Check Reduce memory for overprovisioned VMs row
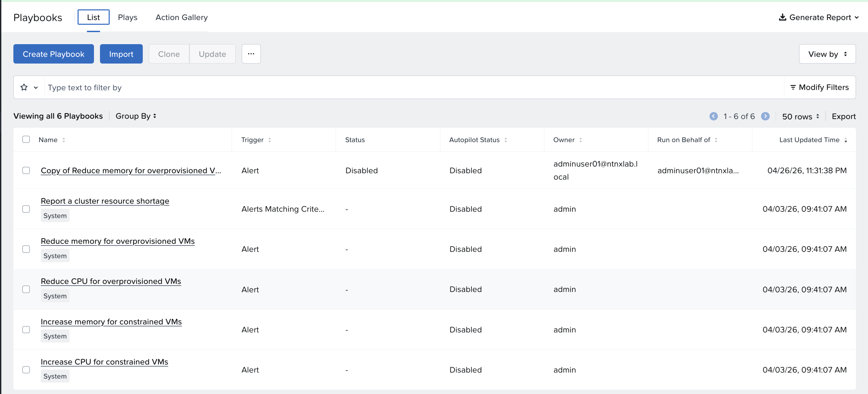The image size is (868, 394). coord(26,249)
